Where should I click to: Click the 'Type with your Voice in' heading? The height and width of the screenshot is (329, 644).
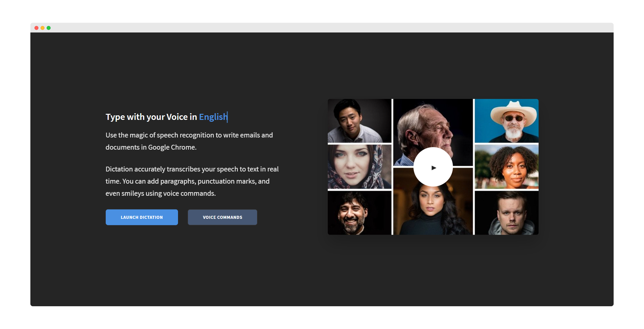(151, 117)
